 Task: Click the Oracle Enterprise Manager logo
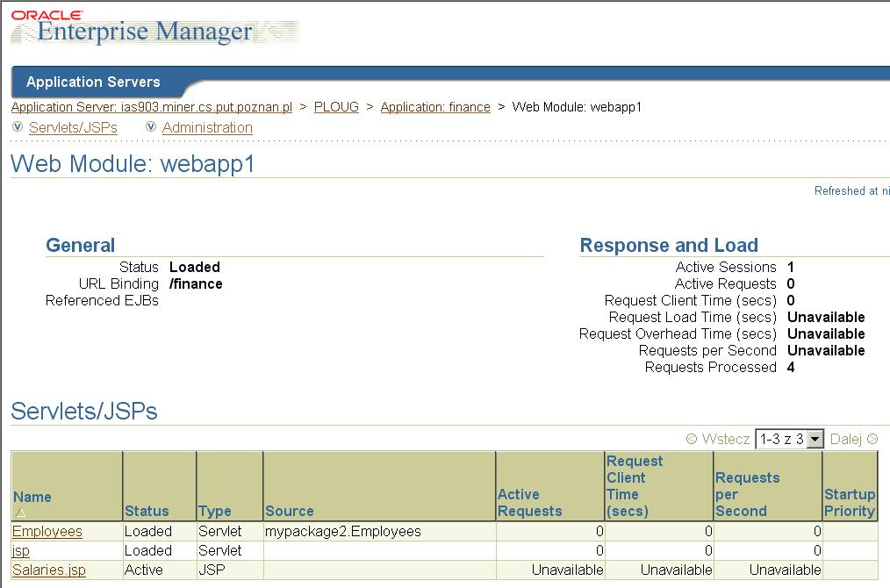(154, 27)
